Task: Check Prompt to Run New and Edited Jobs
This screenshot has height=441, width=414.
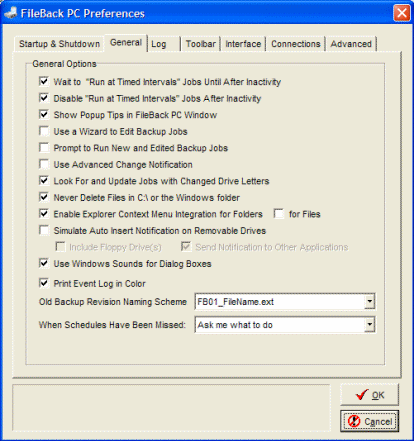Action: click(x=44, y=147)
